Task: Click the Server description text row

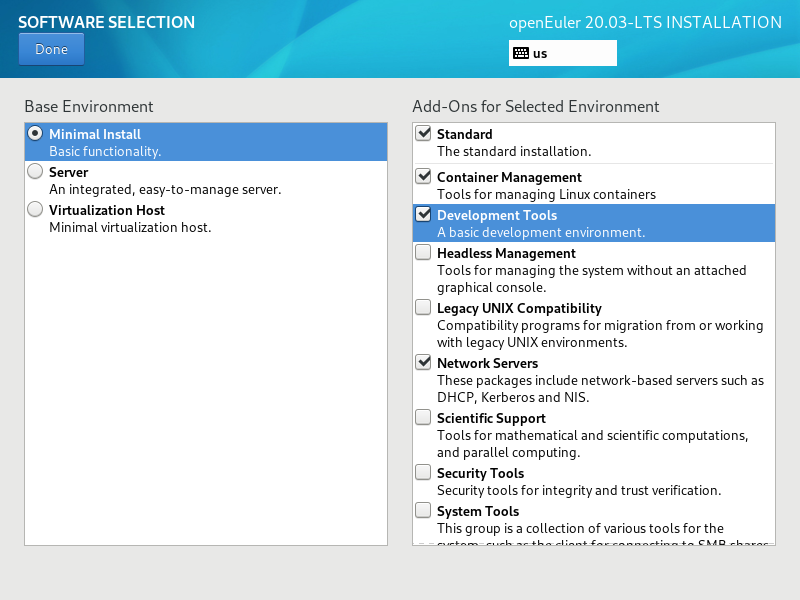Action: click(165, 189)
